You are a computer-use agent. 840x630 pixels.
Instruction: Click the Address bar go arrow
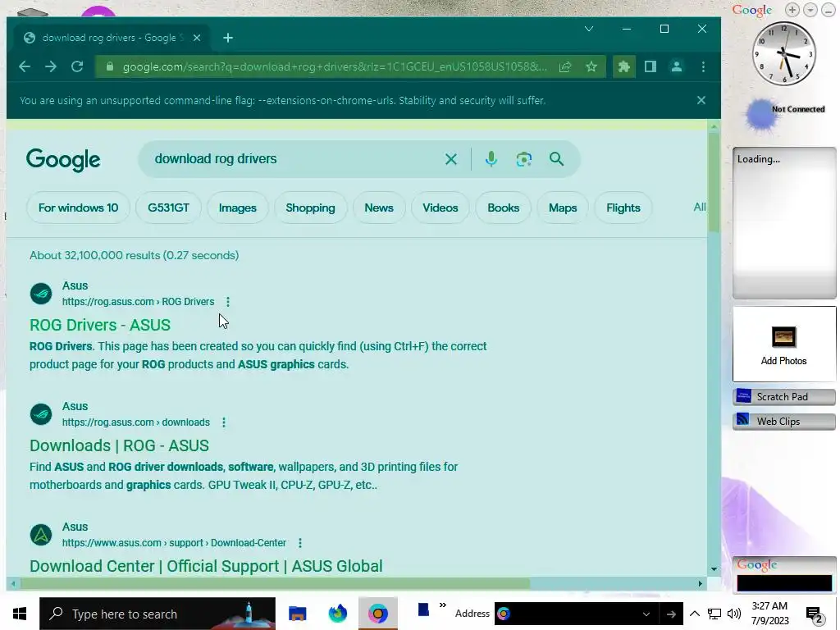click(x=671, y=614)
